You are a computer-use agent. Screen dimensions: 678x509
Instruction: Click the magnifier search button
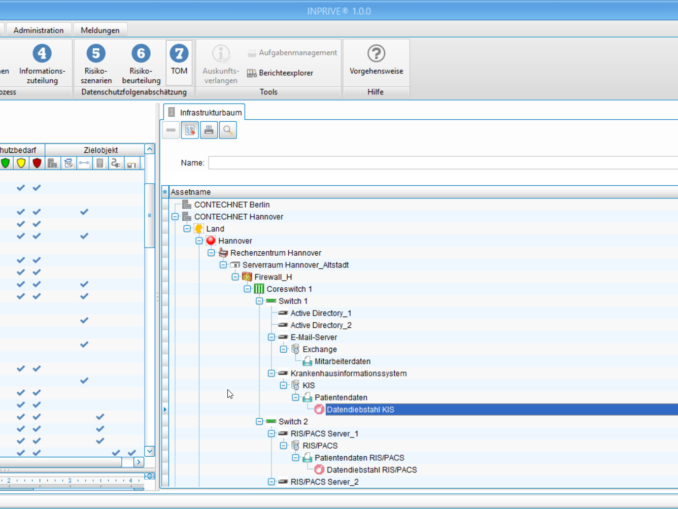228,130
